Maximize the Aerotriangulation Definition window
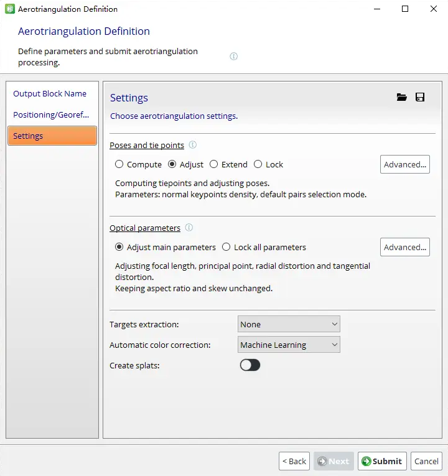 405,9
